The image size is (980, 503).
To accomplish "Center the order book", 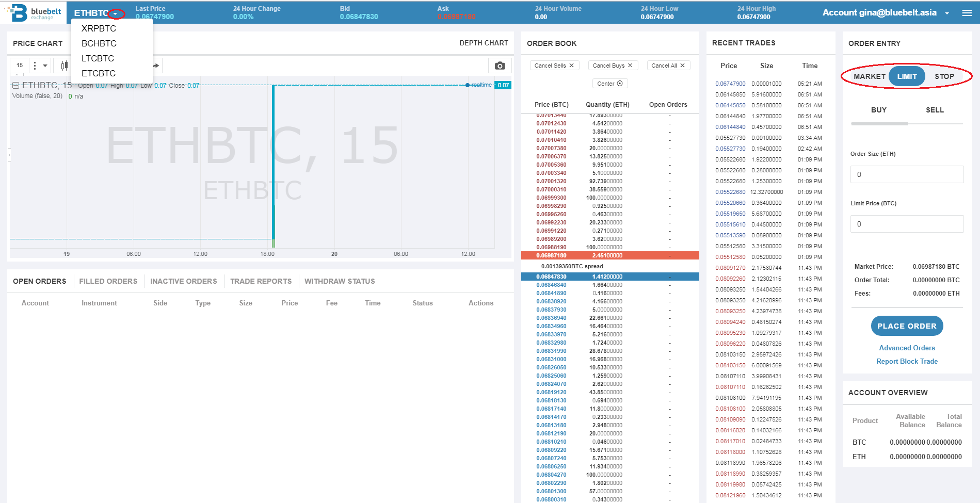I will [x=610, y=84].
